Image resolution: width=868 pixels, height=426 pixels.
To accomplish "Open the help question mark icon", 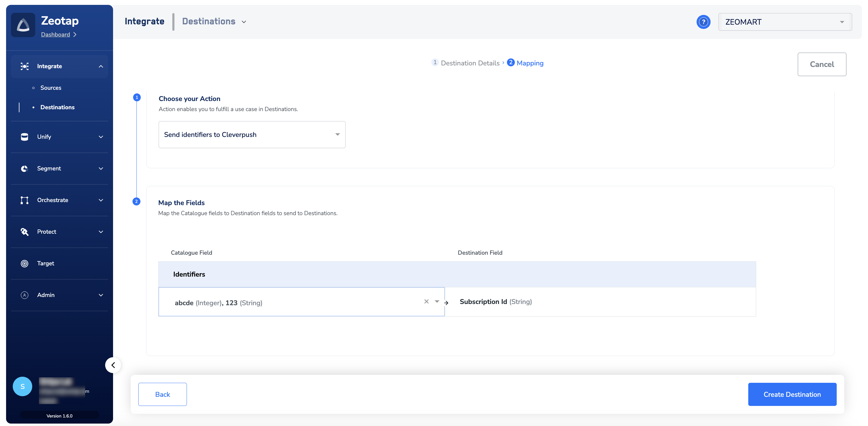I will (703, 22).
